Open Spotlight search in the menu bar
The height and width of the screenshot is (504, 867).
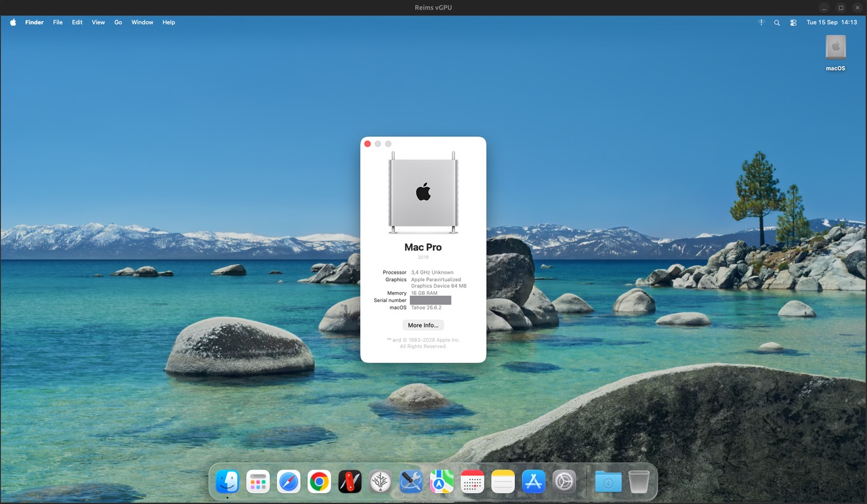(777, 22)
